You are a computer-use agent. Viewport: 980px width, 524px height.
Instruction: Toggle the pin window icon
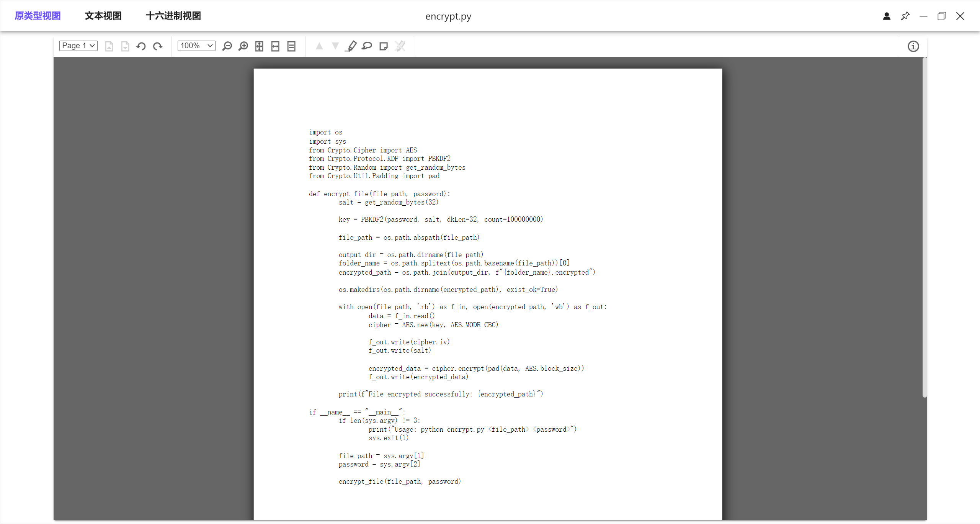[905, 16]
